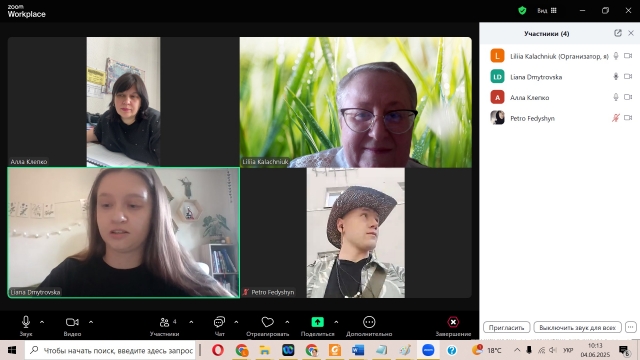Toggle Liana Dmytrovska's camera icon in list
The height and width of the screenshot is (360, 640).
[x=628, y=76]
